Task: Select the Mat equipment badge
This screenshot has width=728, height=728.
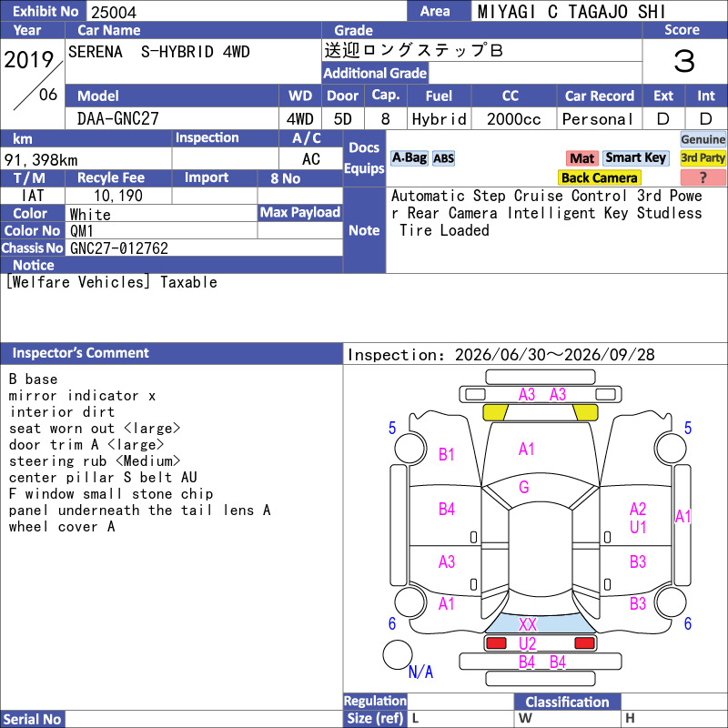Action: pyautogui.click(x=581, y=158)
